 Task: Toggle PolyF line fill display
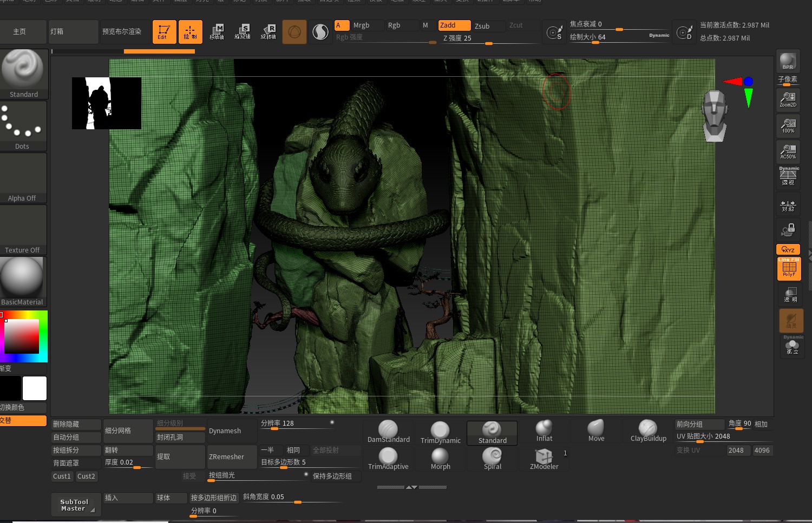click(x=789, y=269)
